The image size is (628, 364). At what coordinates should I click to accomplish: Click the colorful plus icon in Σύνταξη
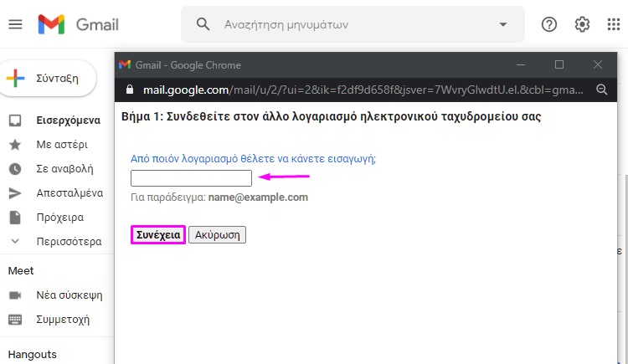point(15,78)
